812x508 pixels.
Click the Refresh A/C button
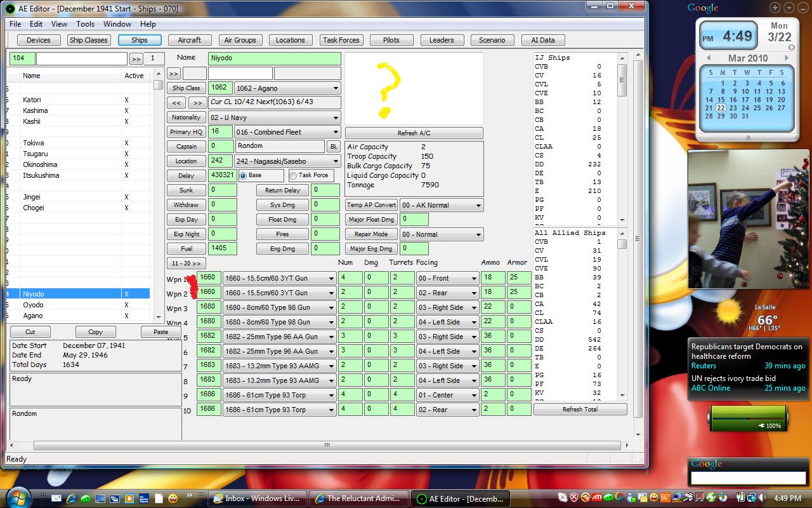pyautogui.click(x=414, y=133)
